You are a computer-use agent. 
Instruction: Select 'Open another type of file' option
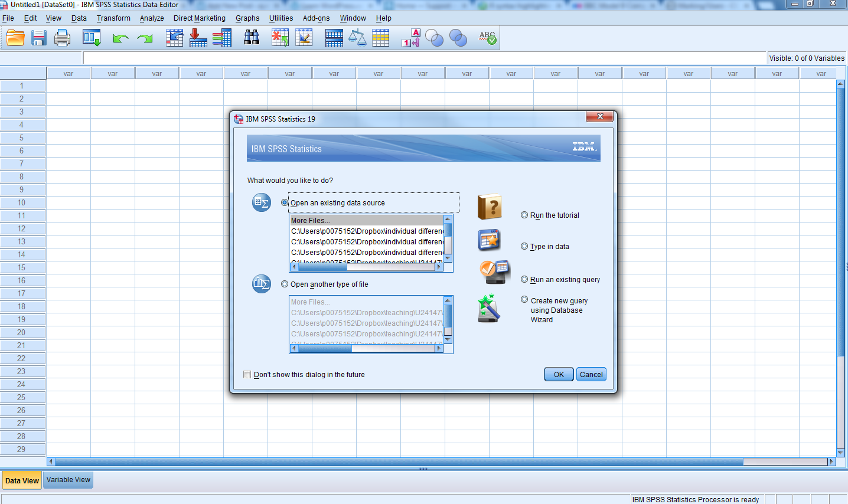(285, 284)
